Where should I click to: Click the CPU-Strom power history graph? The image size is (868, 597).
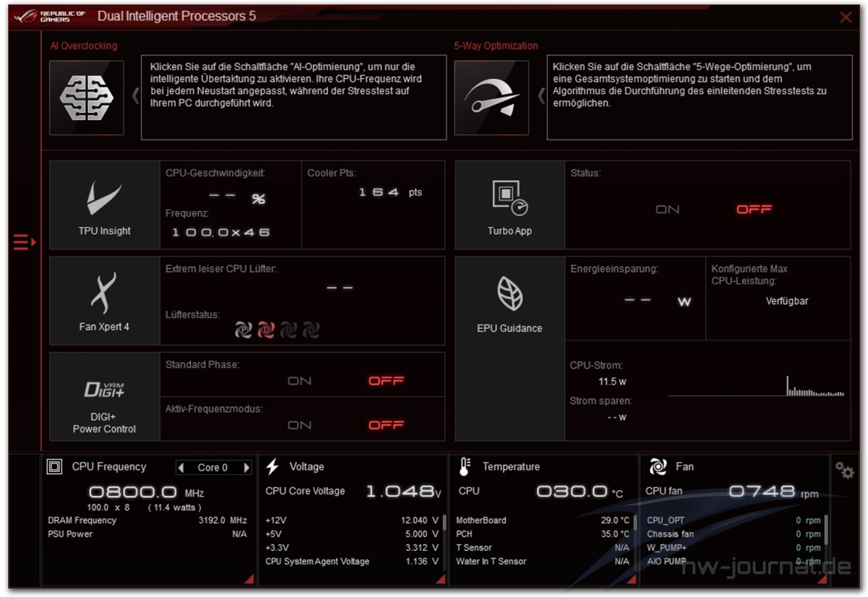756,386
